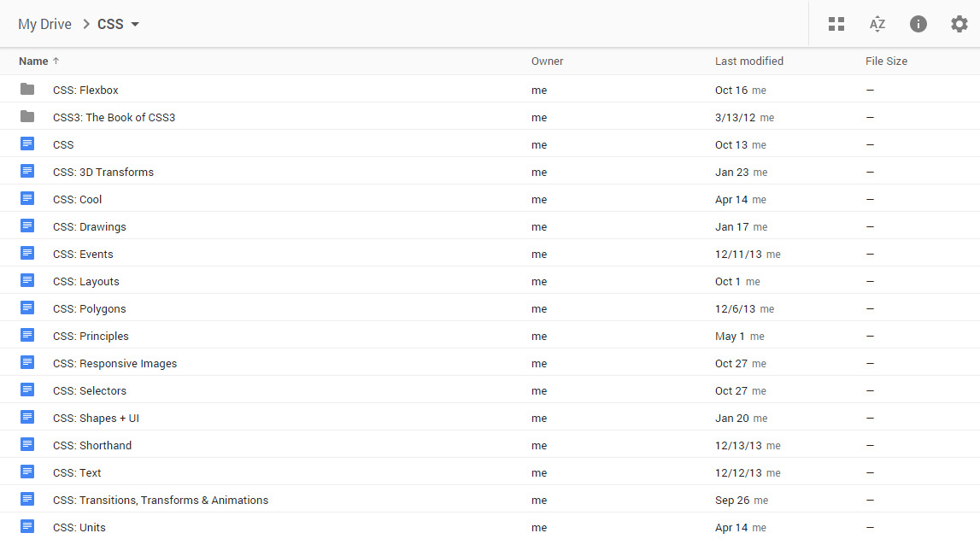This screenshot has height=539, width=980.
Task: Click the Jan 20 modified date
Action: click(x=732, y=419)
